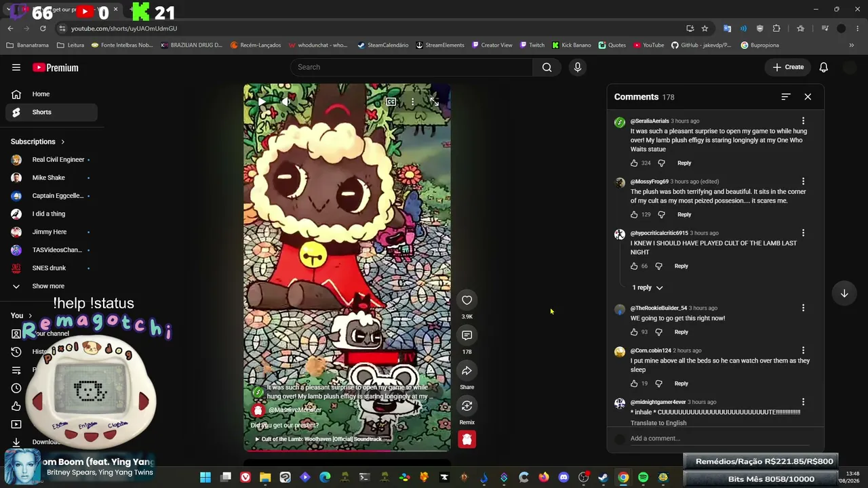Expand the 1 reply thread
This screenshot has height=488, width=868.
click(647, 287)
